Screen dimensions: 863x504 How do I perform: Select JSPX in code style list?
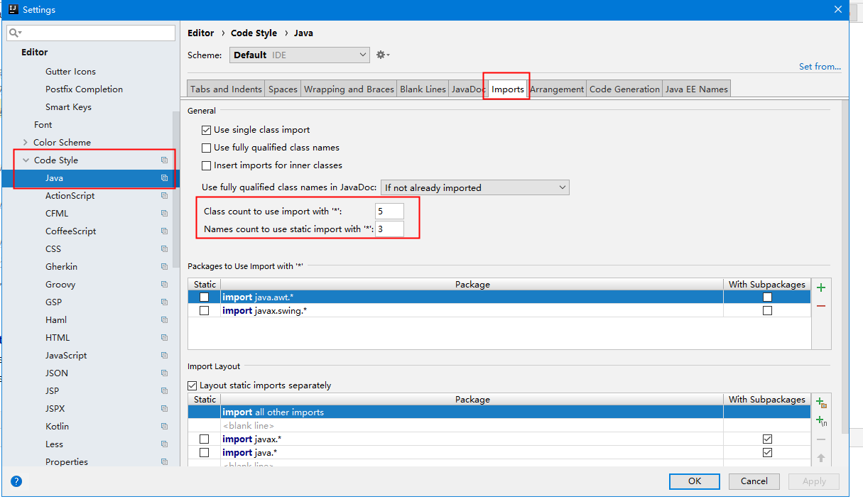55,409
